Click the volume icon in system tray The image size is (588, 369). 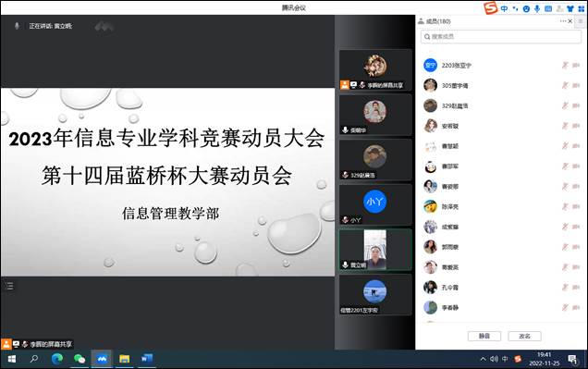(x=494, y=359)
